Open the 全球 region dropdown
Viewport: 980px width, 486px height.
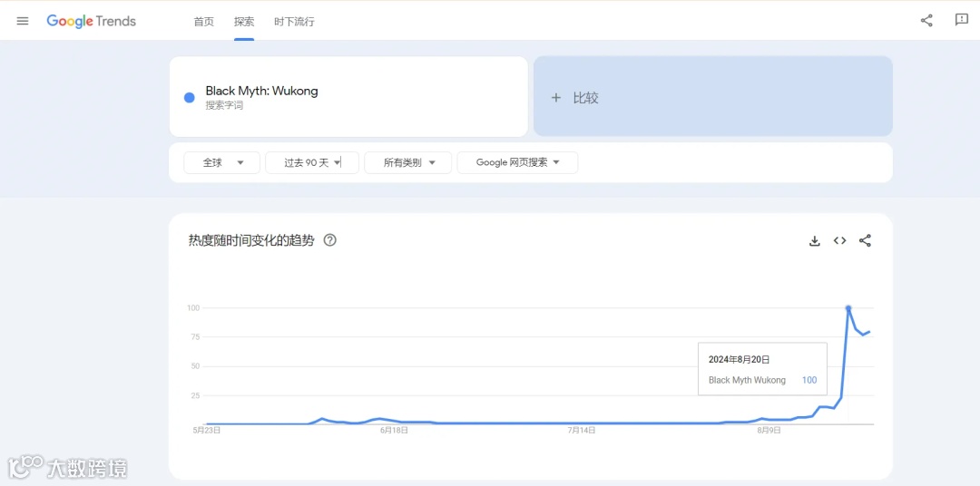click(x=222, y=162)
